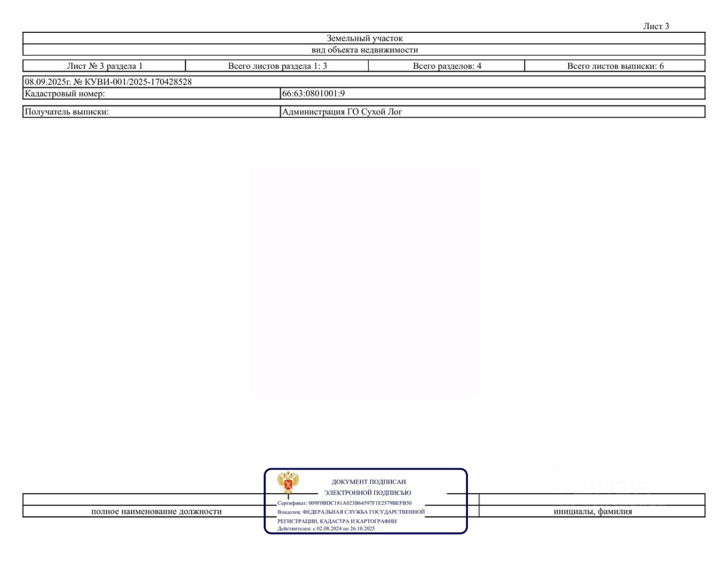Viewport: 728px width, 563px height.
Task: Select the "Сертификат" number line in the stamp
Action: coord(345,503)
